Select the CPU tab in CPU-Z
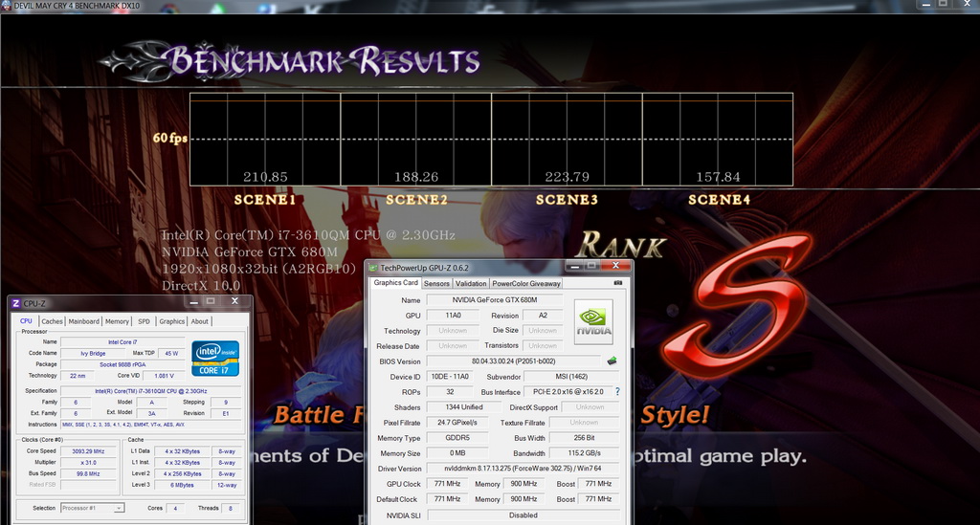This screenshot has width=980, height=525. coord(26,321)
